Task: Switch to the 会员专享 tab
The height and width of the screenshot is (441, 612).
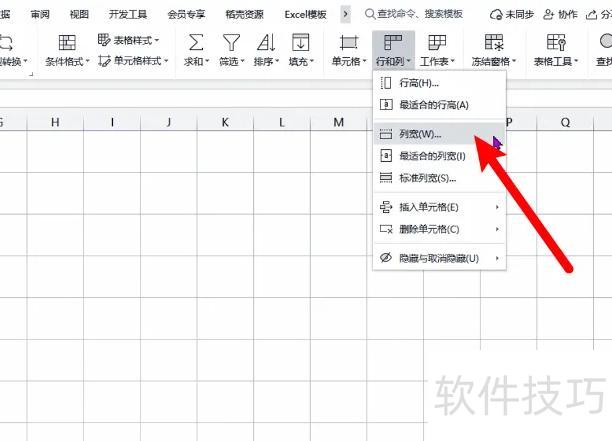Action: click(x=186, y=14)
